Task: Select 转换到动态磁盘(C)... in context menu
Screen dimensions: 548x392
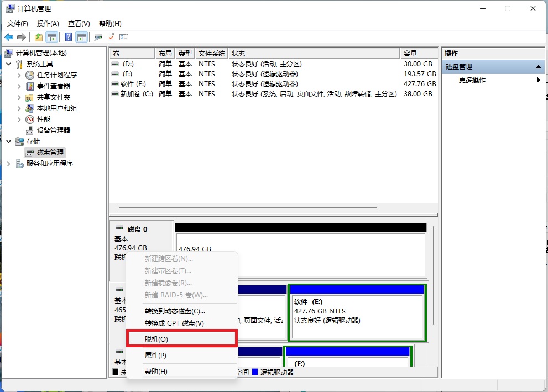Action: (175, 311)
